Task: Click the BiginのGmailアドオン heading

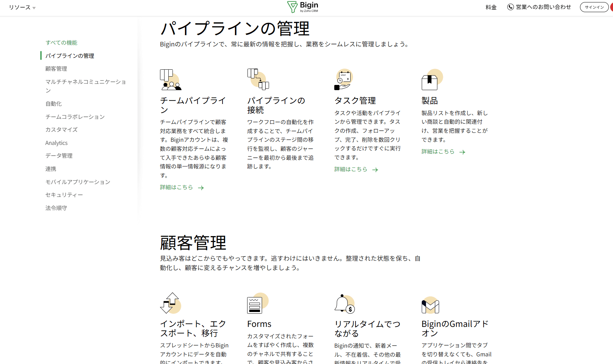Action: tap(455, 328)
